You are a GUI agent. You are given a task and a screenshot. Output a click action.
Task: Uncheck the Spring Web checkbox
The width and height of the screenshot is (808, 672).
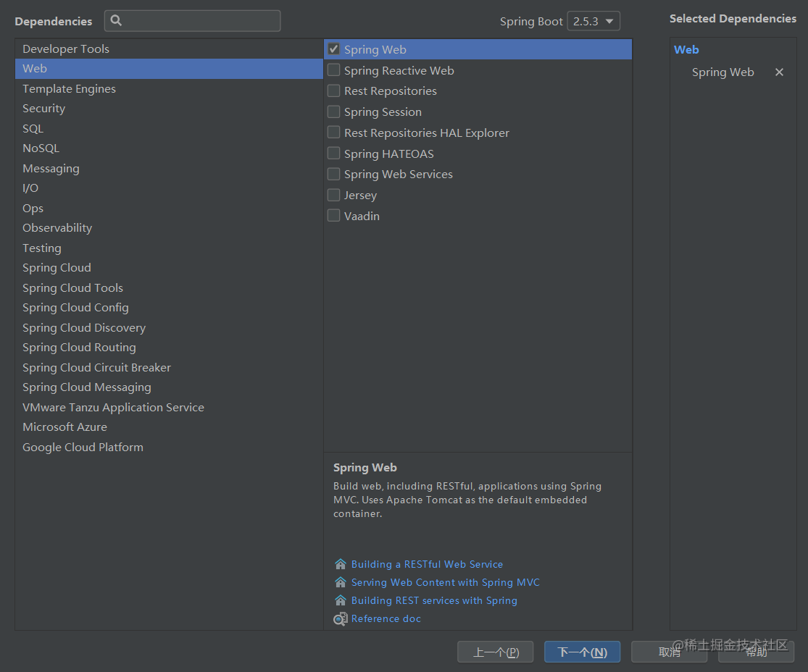[334, 49]
